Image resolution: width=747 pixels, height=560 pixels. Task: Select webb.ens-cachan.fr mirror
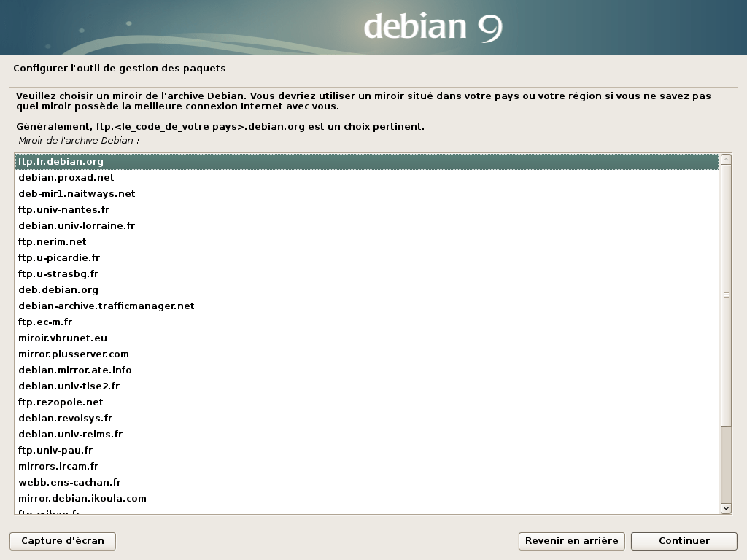pos(366,483)
